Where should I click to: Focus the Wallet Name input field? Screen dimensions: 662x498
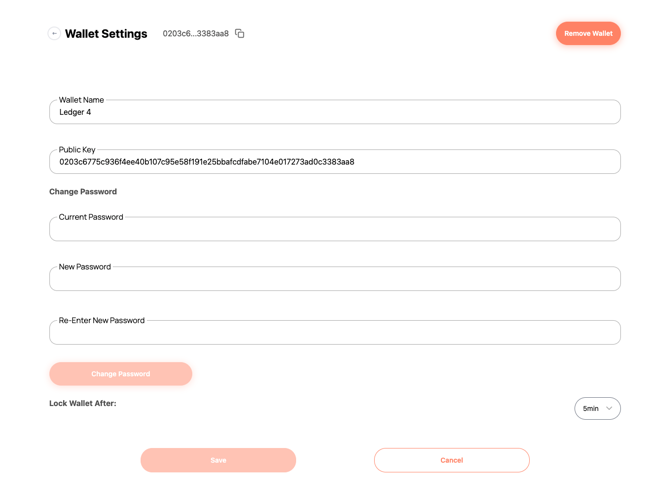(334, 113)
